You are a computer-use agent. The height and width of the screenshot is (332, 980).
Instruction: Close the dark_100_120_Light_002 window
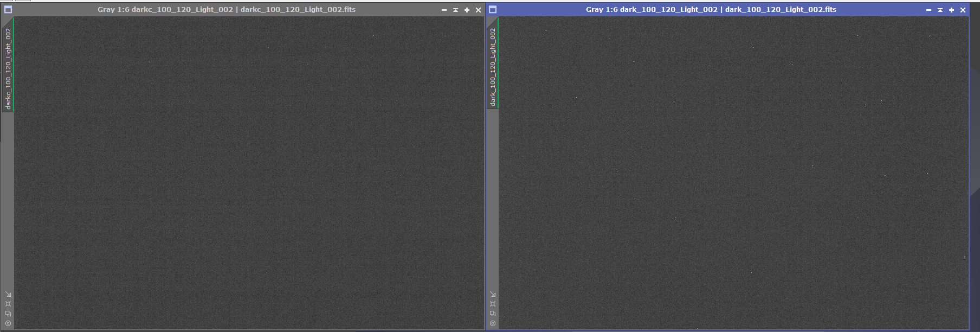963,10
